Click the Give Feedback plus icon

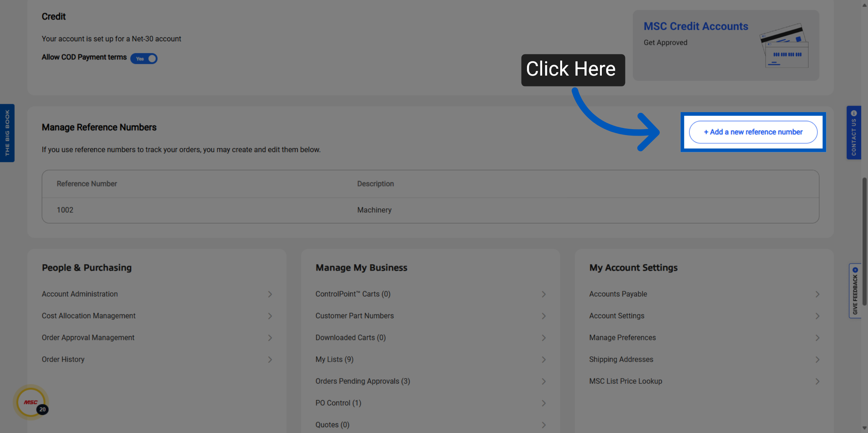point(855,270)
